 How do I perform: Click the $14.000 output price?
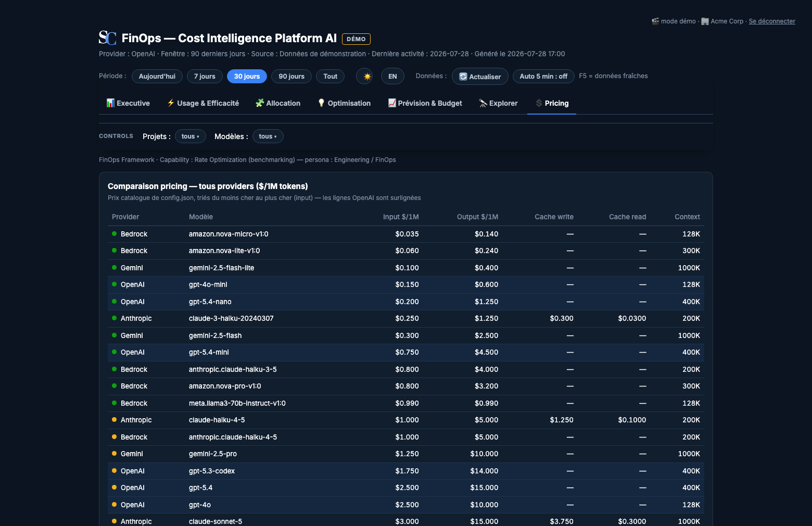coord(484,471)
